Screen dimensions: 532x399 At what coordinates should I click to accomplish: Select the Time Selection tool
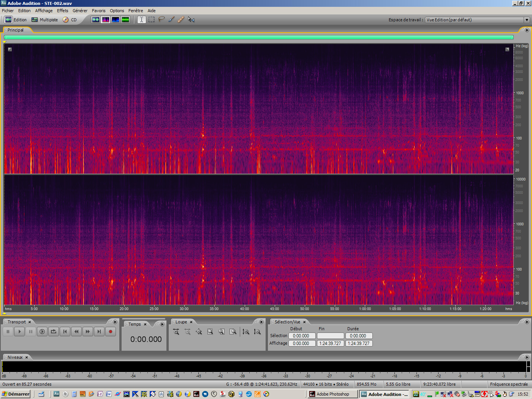click(x=141, y=19)
